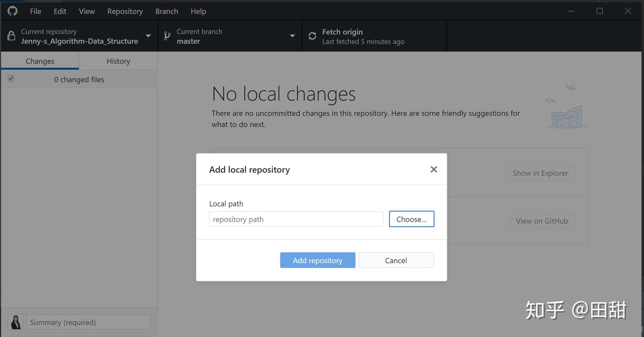The width and height of the screenshot is (644, 337).
Task: Click the Summary (required) field
Action: click(88, 322)
